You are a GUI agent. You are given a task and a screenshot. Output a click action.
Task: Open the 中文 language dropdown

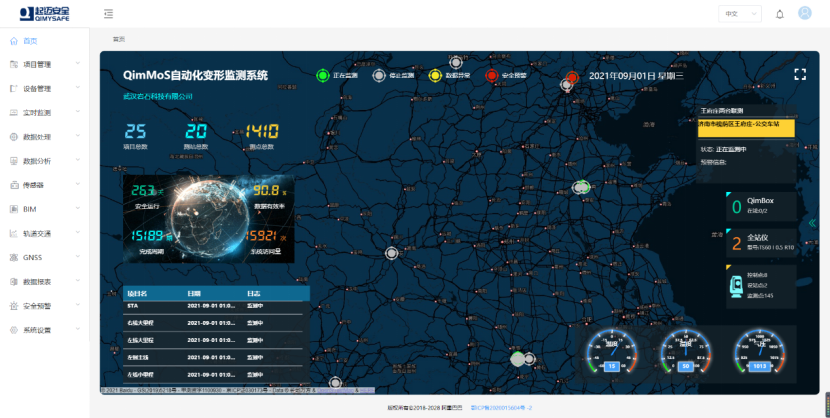[739, 14]
